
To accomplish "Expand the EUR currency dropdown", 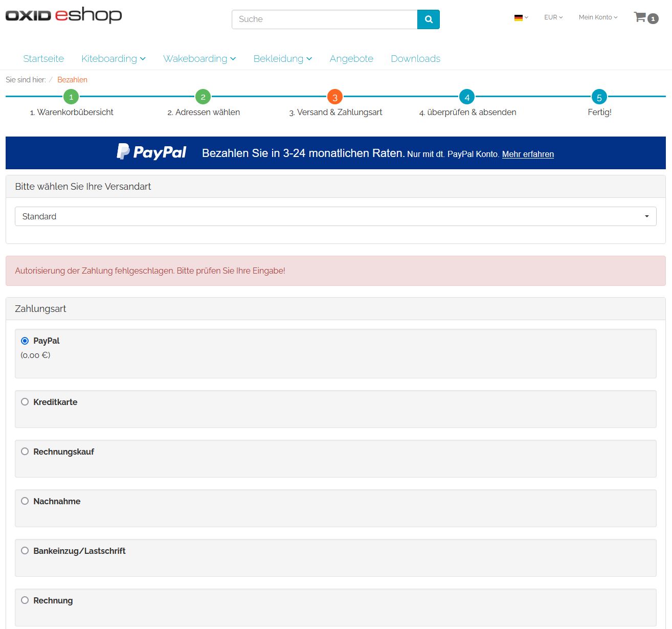I will pyautogui.click(x=553, y=17).
